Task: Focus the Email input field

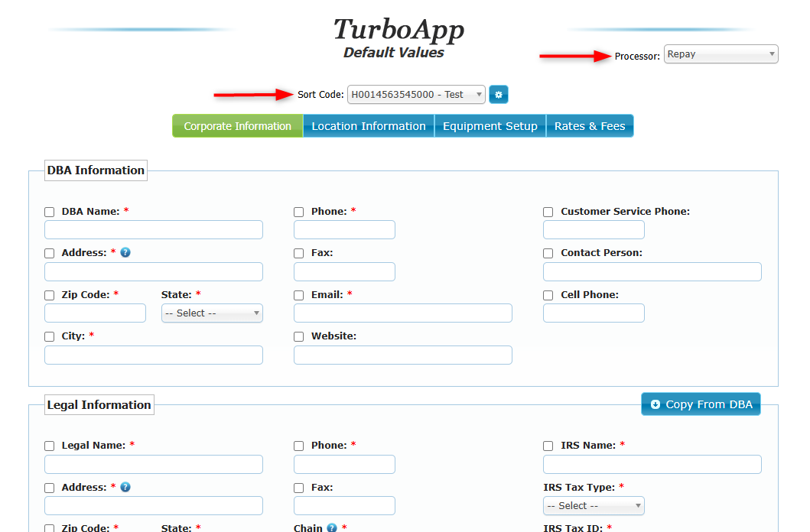Action: pos(403,313)
